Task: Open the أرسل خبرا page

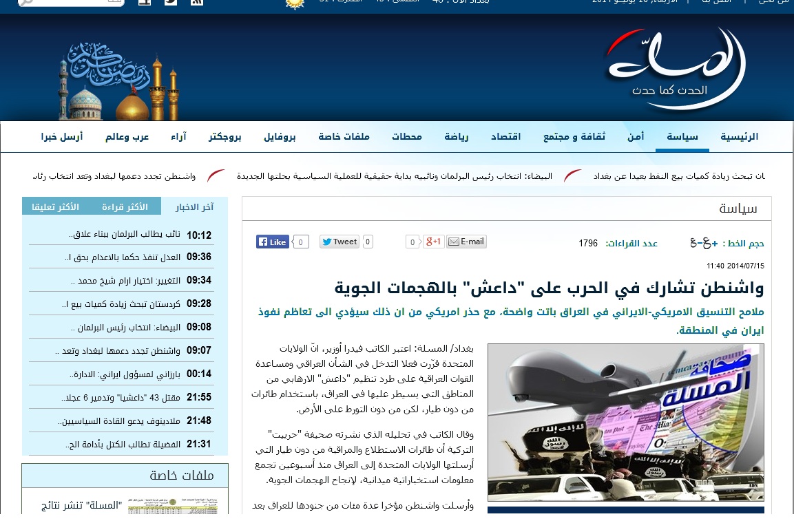Action: tap(62, 137)
